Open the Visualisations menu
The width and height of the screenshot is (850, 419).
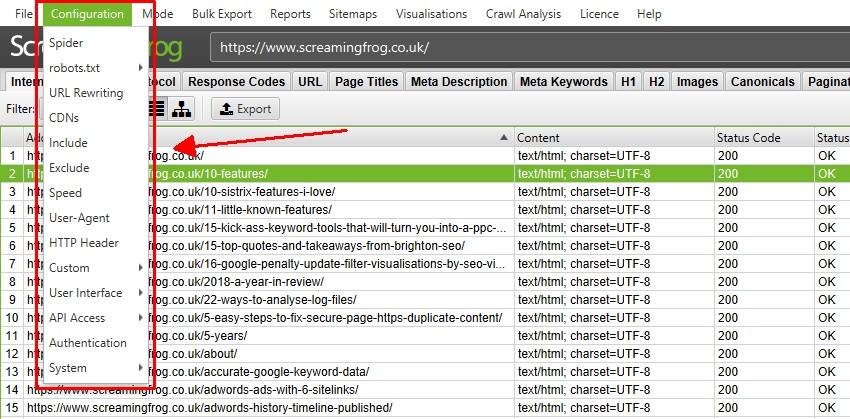[431, 14]
